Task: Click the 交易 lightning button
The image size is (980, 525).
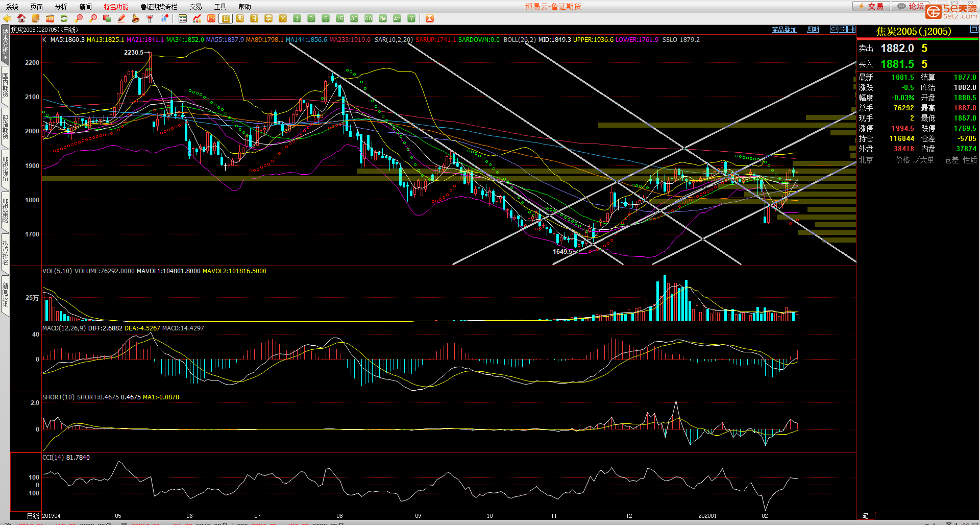Action: point(871,6)
